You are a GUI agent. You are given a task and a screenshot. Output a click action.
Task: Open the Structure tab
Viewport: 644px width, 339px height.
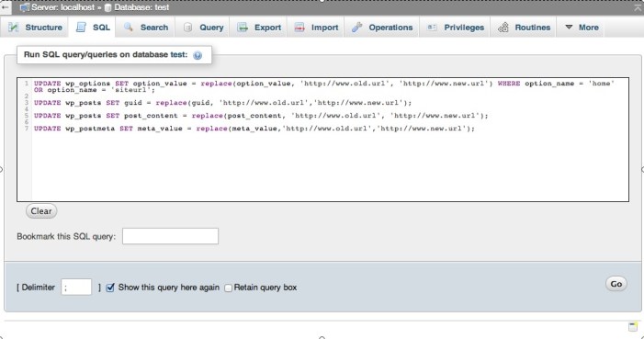(35, 28)
